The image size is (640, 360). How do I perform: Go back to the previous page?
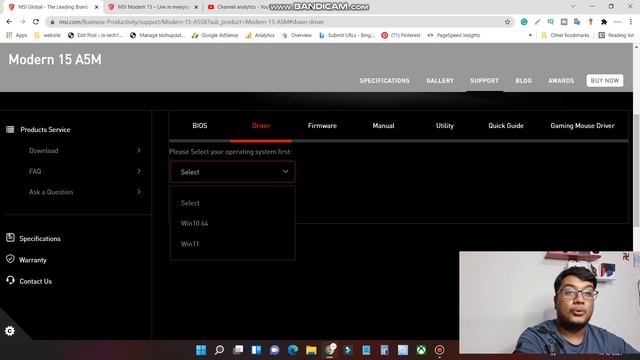9,22
